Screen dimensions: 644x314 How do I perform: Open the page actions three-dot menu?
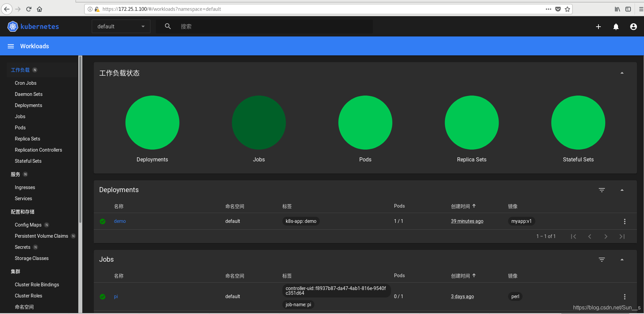(x=549, y=9)
